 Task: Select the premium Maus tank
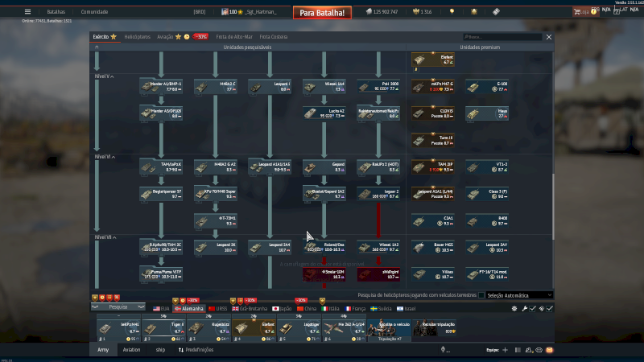[x=487, y=113]
